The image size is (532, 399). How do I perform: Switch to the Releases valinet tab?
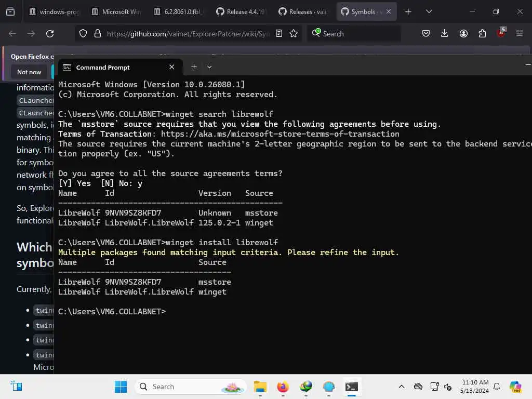pos(304,12)
